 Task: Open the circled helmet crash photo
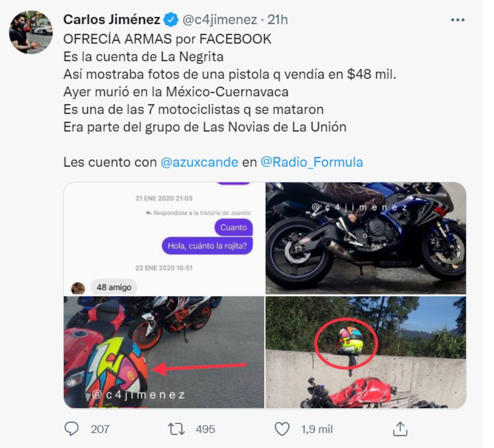tap(366, 352)
